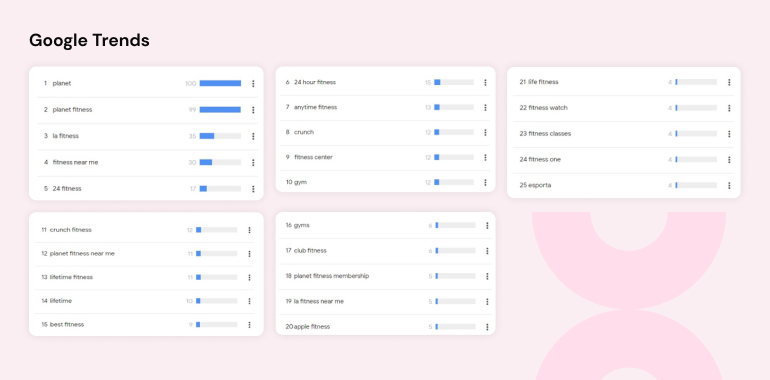Click the '24 fitness' query text
The width and height of the screenshot is (770, 380).
click(x=67, y=189)
